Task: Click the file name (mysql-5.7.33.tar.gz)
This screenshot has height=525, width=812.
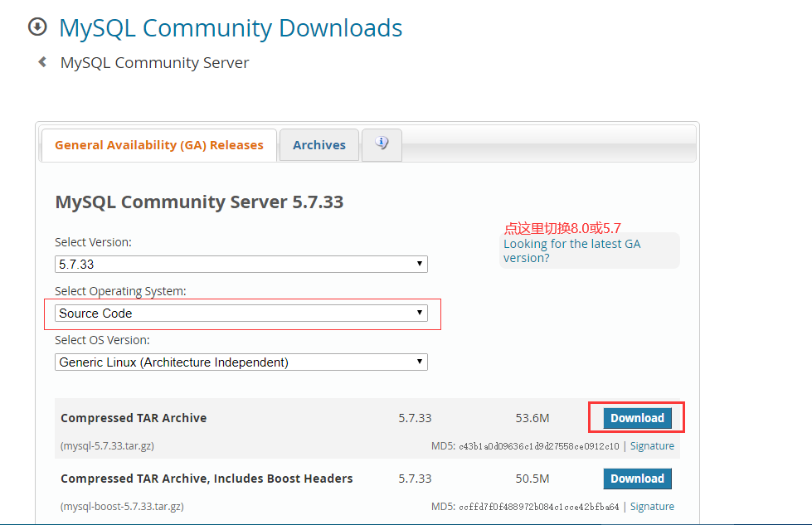Action: click(x=107, y=445)
